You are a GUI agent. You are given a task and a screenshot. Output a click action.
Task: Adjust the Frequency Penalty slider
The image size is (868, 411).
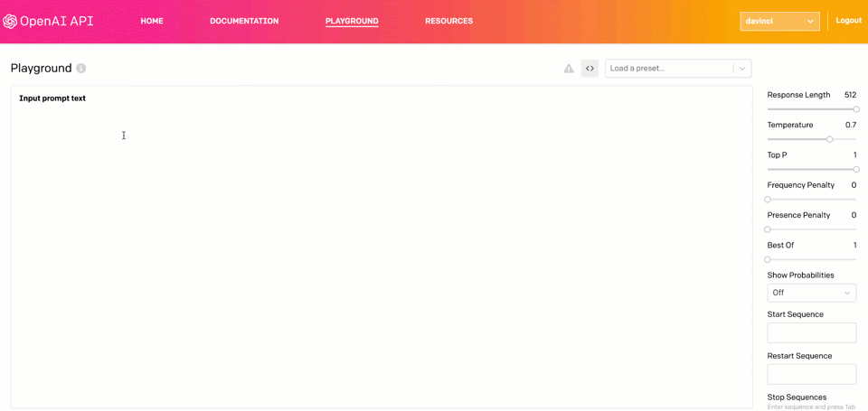tap(812, 199)
